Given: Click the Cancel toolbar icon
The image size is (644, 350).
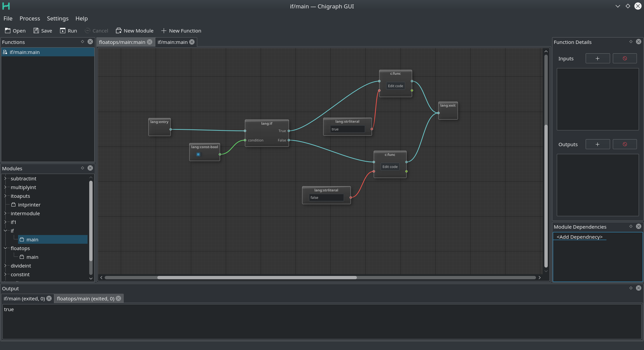Looking at the screenshot, I should tap(87, 31).
